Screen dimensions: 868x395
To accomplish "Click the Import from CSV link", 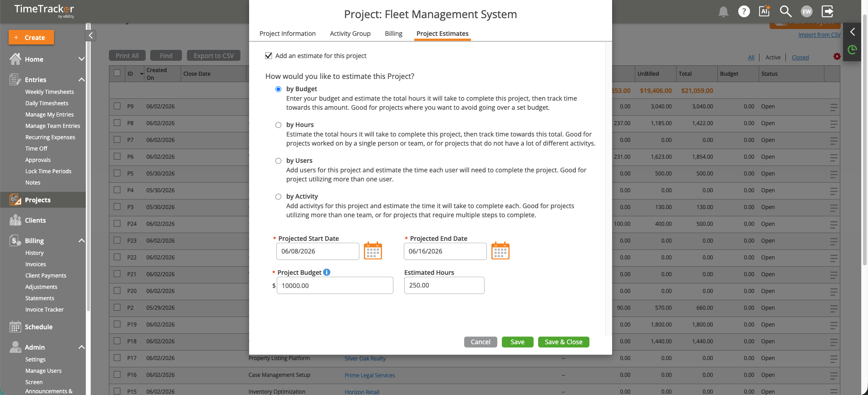I will 819,35.
